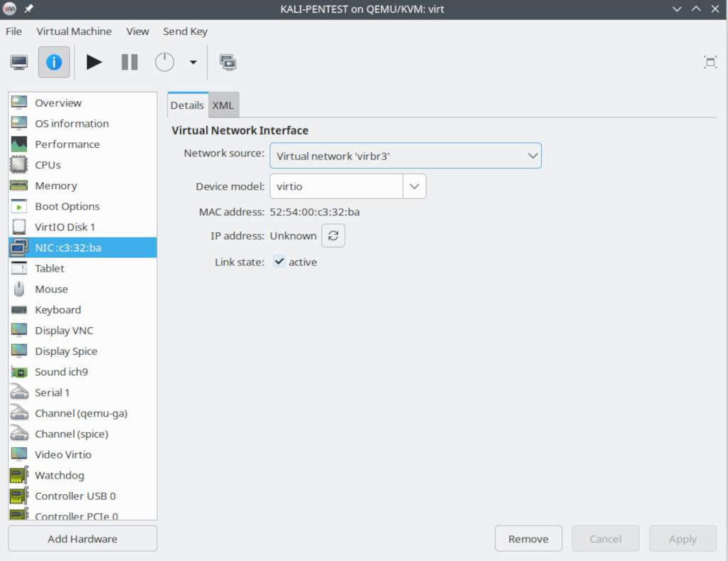Select VirtIO Disk 1 in hardware list

pos(65,227)
